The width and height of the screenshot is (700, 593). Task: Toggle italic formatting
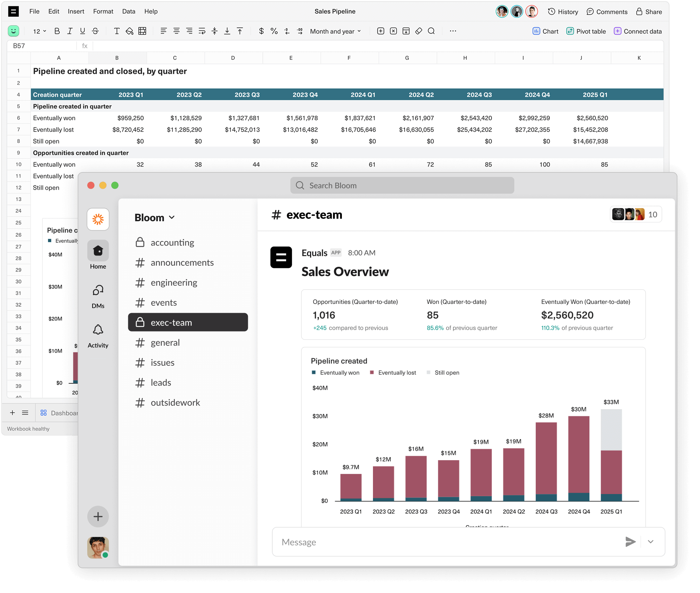[x=70, y=31]
